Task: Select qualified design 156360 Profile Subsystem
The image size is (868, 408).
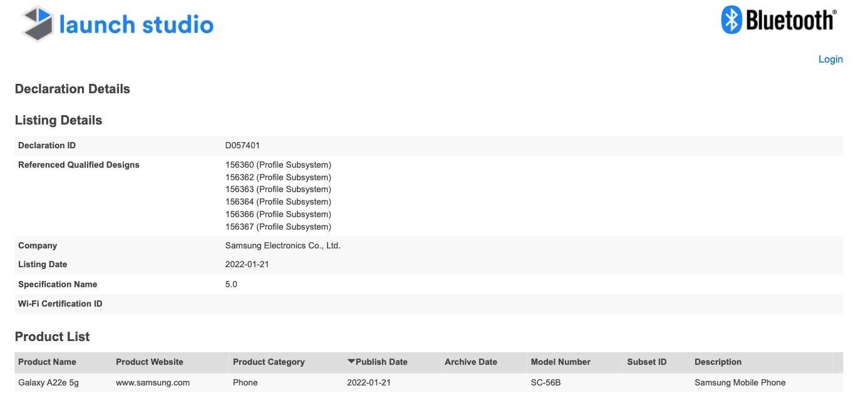Action: pos(278,165)
